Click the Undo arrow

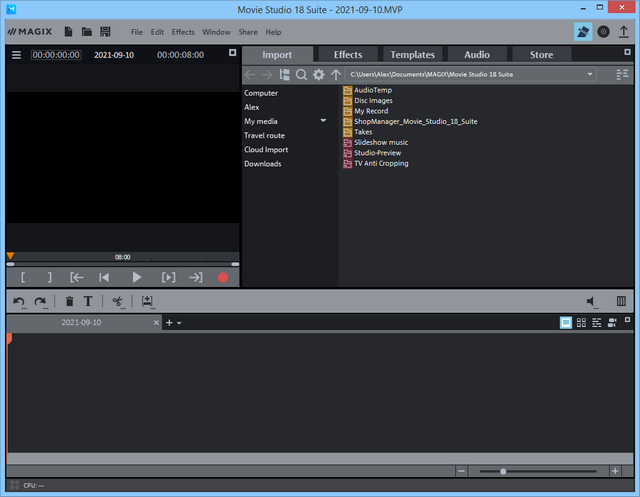click(x=19, y=301)
